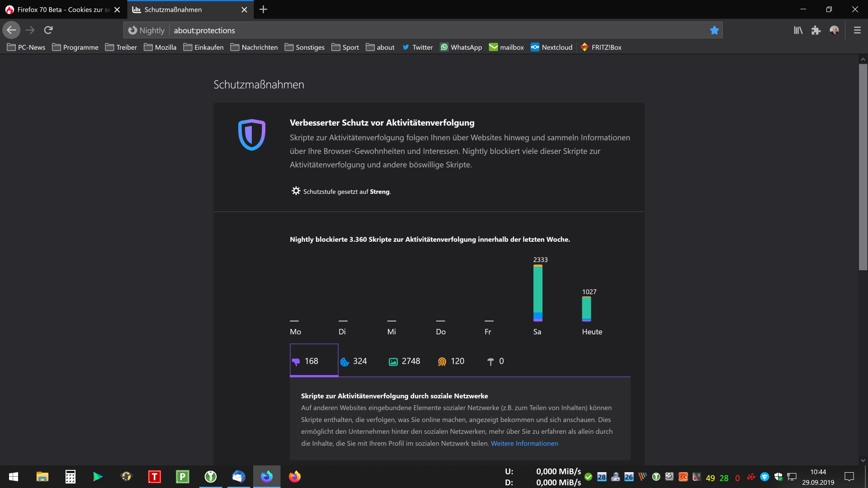Expand the Nachrichten bookmarks folder
Viewport: 868px width, 488px height.
click(254, 47)
